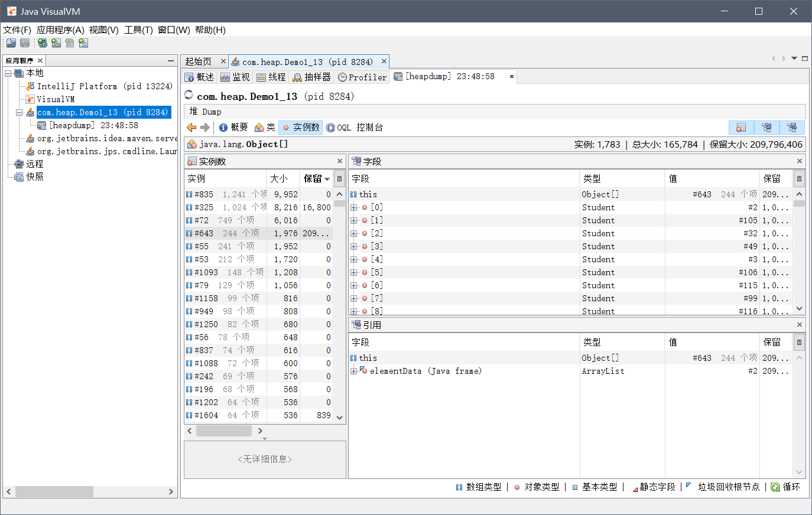The height and width of the screenshot is (515, 812).
Task: Open the 帮助(H) menu
Action: [x=210, y=30]
